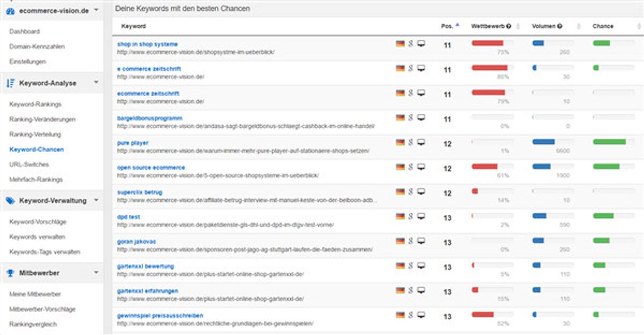This screenshot has width=644, height=335.
Task: Open Dashboard in the sidebar
Action: tap(25, 32)
